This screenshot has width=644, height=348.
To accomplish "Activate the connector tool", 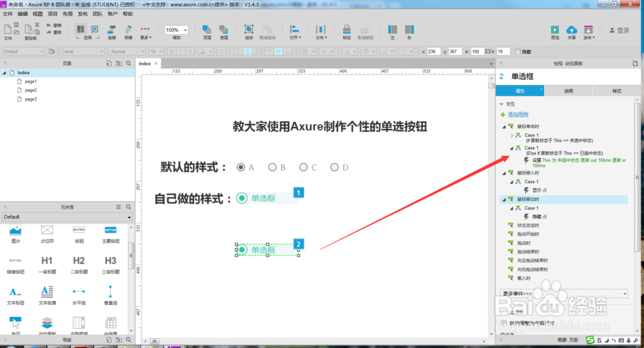I will tap(111, 30).
